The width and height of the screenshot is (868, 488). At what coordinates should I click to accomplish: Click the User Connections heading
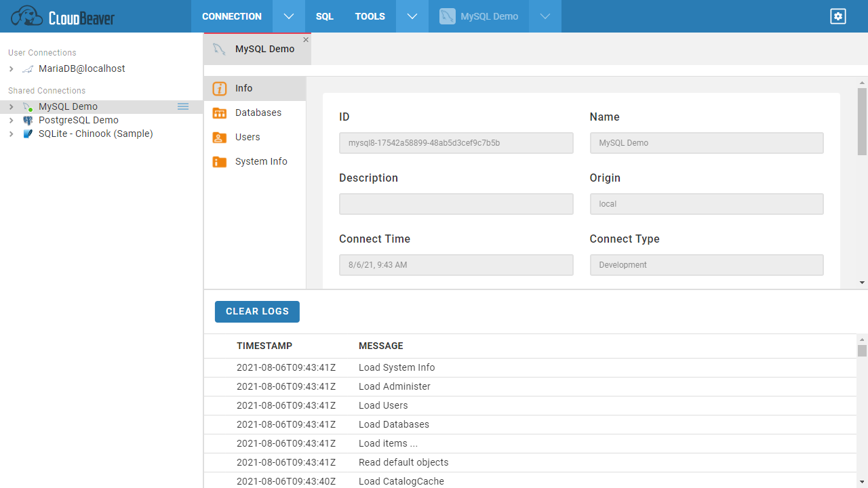point(42,53)
